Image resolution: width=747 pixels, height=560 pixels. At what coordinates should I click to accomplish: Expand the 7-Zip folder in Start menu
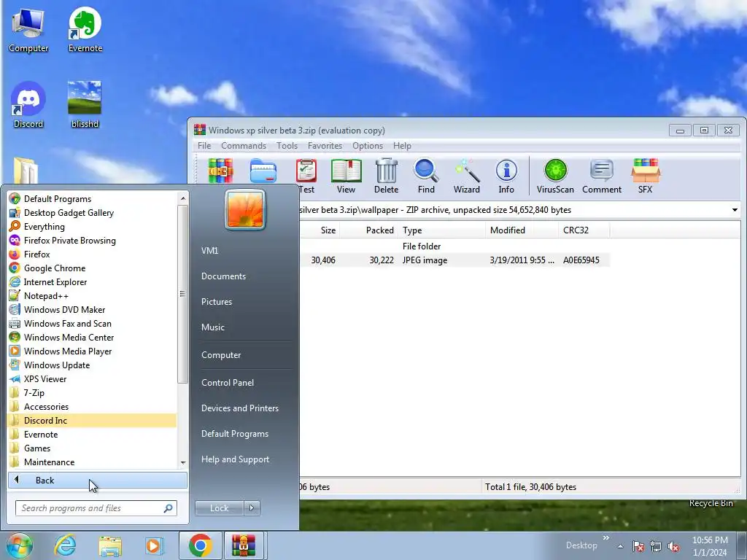pyautogui.click(x=93, y=393)
